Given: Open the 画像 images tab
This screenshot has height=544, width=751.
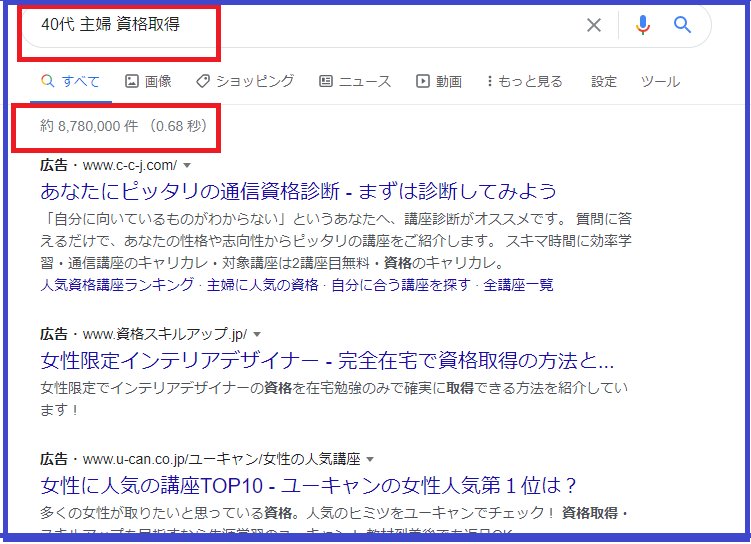Looking at the screenshot, I should [x=148, y=81].
